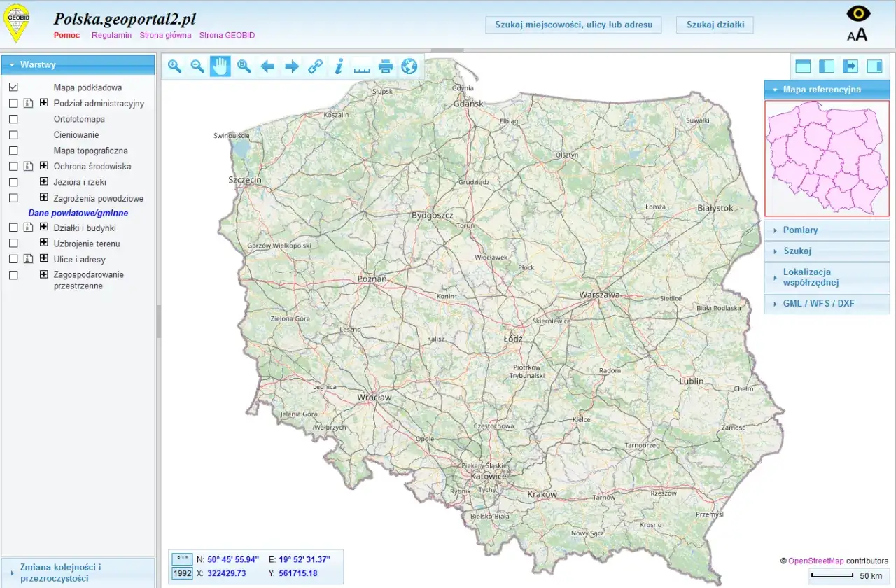Enable the Ortofotomapa layer checkbox

tap(13, 119)
